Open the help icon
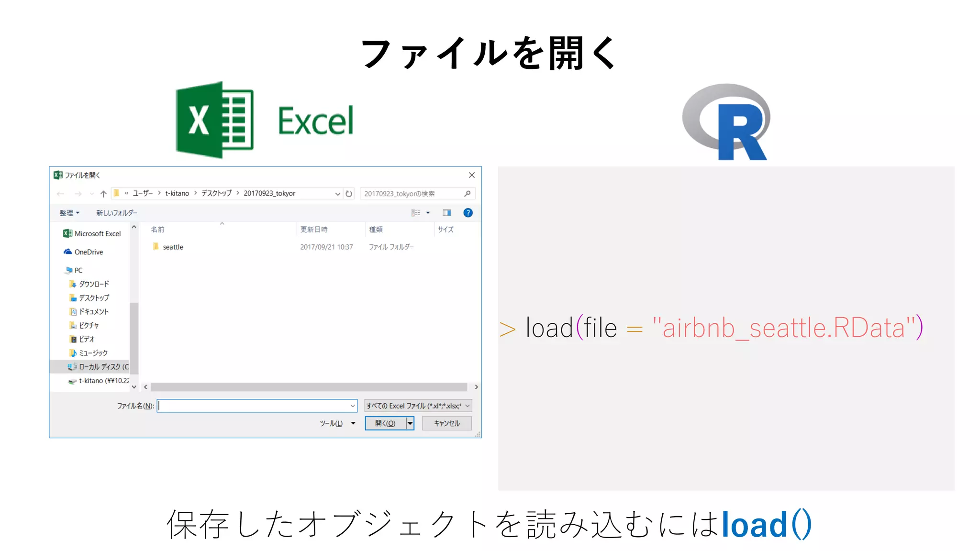 pyautogui.click(x=468, y=213)
